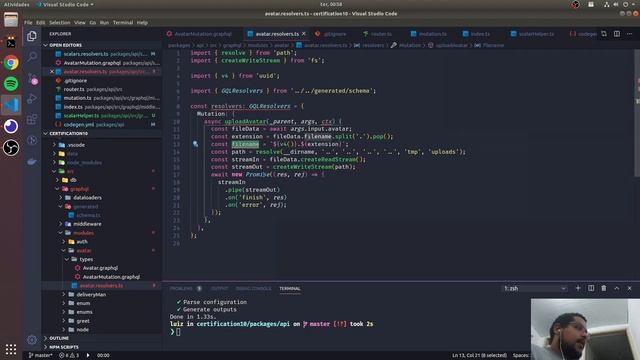Click the uploadAvatar breadcrumb segment
Image resolution: width=640 pixels, height=360 pixels.
click(x=451, y=45)
